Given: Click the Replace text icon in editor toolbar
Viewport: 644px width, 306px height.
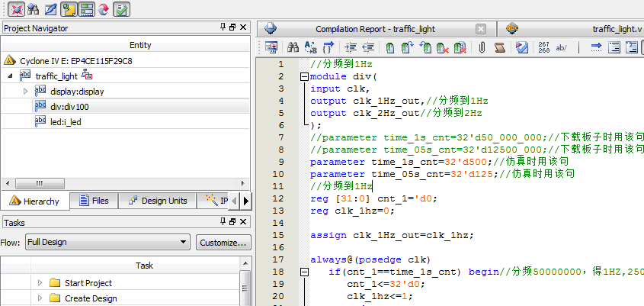Looking at the screenshot, I should pos(310,47).
